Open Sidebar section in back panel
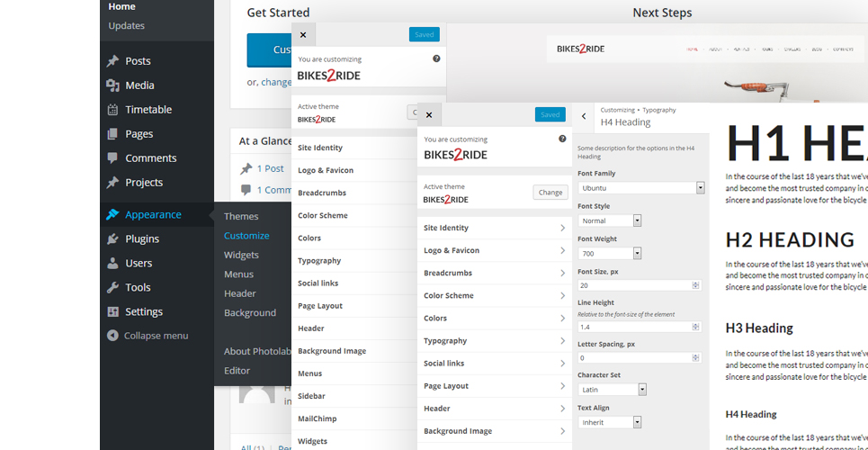This screenshot has width=868, height=450. click(354, 396)
